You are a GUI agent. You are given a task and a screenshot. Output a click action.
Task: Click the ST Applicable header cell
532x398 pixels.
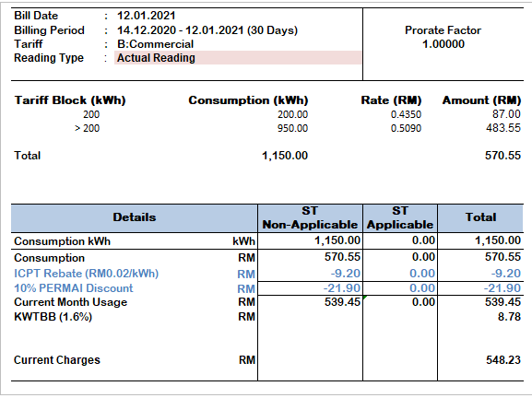pos(400,218)
